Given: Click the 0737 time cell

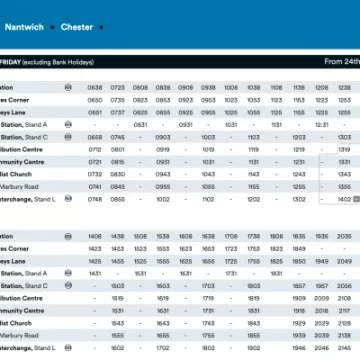Looking at the screenshot, I should [x=117, y=113].
